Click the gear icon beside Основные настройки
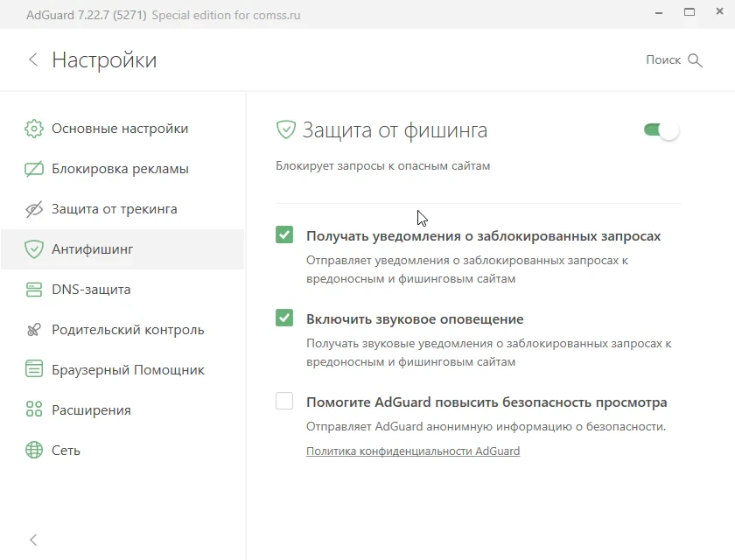The image size is (735, 560). point(34,129)
